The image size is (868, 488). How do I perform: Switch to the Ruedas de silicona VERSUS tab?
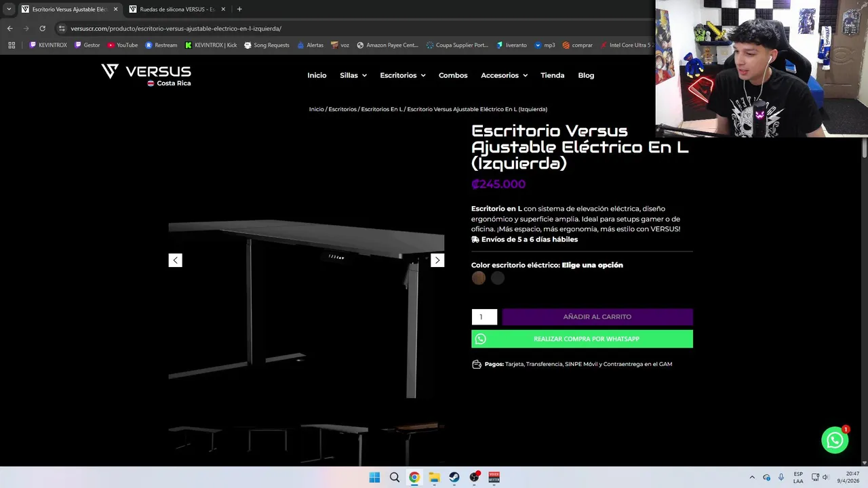178,9
